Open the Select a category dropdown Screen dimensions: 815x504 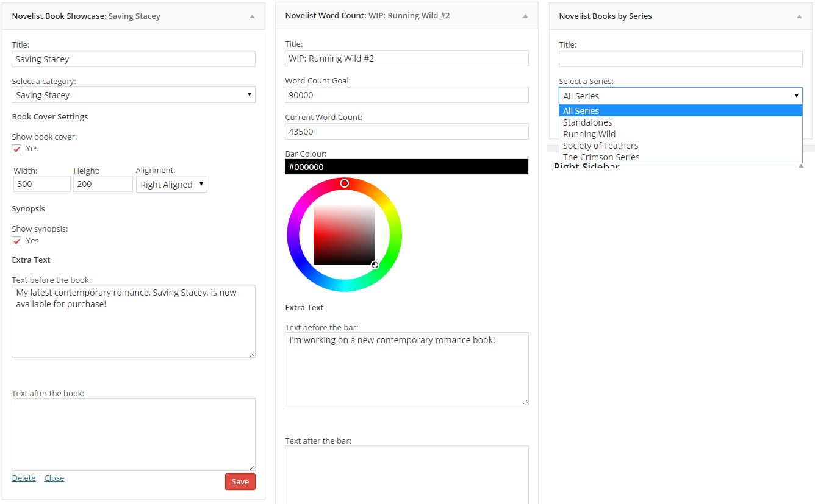click(x=133, y=95)
